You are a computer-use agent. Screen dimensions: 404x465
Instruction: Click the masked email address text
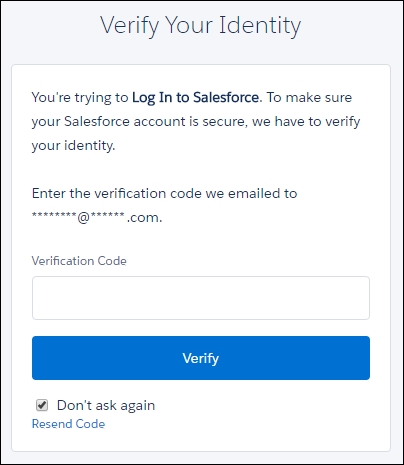(97, 217)
